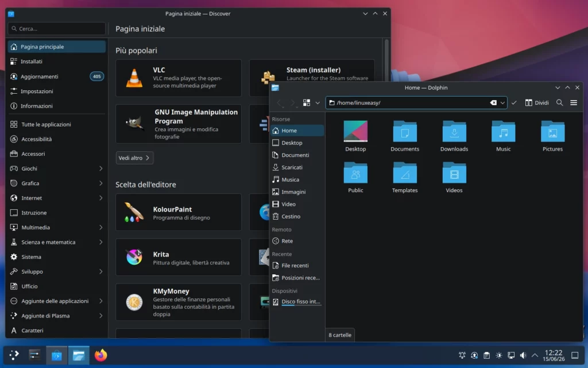Click the Vedi altro button
Viewport: 588px width, 368px height.
coord(134,158)
